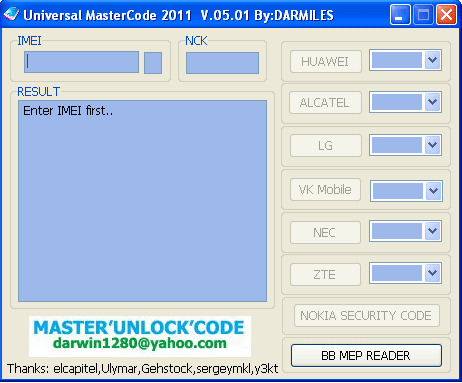462x383 pixels.
Task: Focus the small IMEI check digit box
Action: (153, 63)
